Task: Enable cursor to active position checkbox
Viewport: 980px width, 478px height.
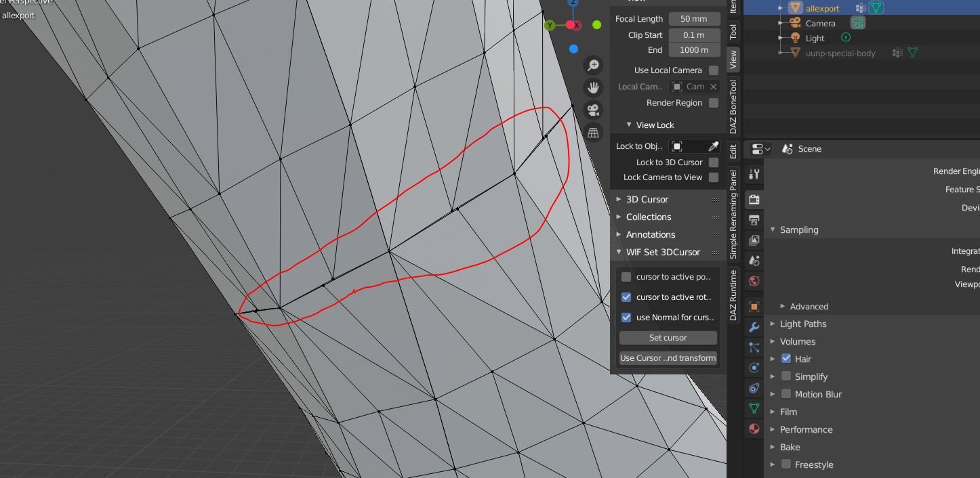Action: [x=626, y=277]
